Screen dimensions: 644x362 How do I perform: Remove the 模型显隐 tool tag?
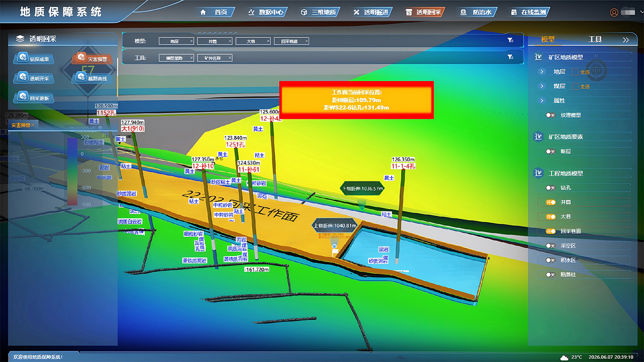coord(192,57)
